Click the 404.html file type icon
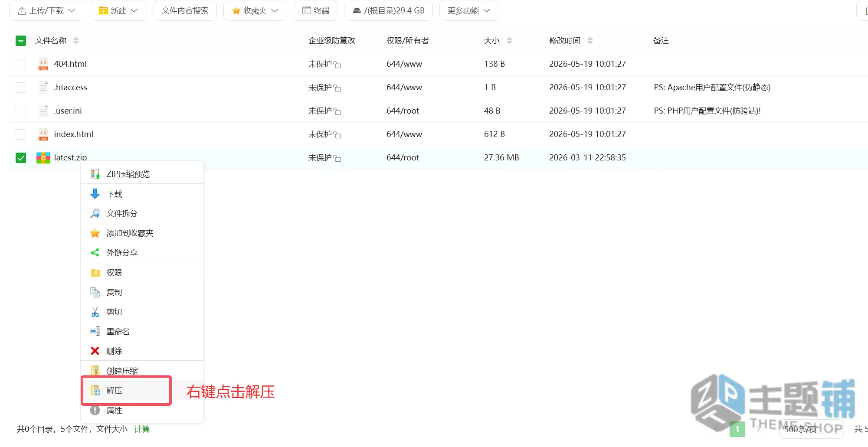The image size is (868, 447). click(43, 64)
